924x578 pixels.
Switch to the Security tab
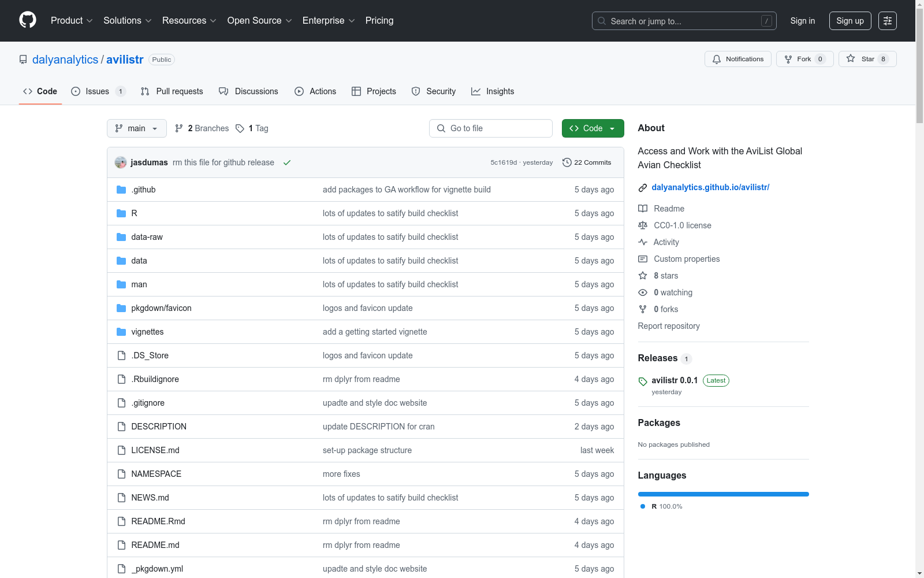(x=434, y=91)
